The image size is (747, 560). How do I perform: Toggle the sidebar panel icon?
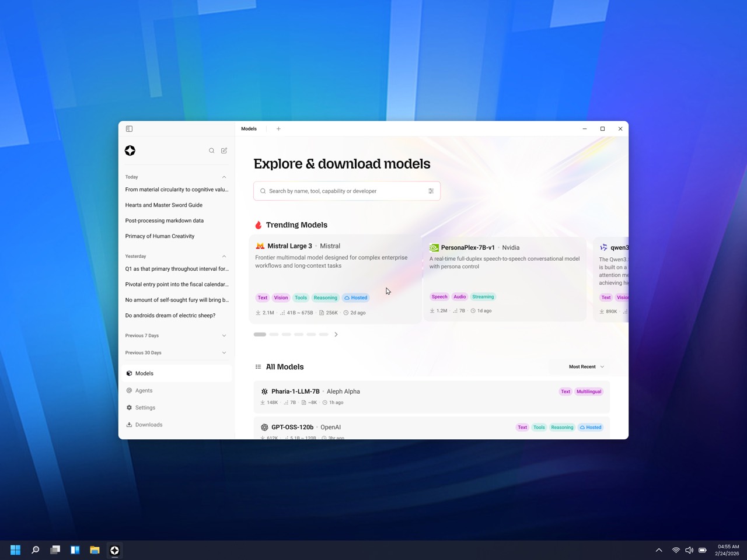click(130, 129)
